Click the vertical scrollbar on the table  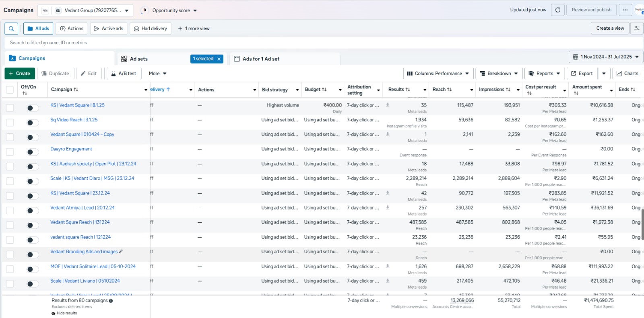(642, 224)
